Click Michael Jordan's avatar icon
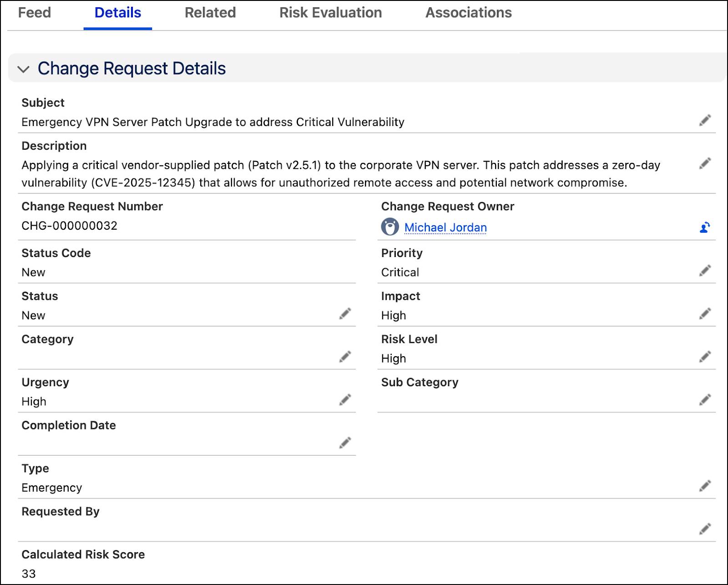The height and width of the screenshot is (585, 728). click(390, 227)
